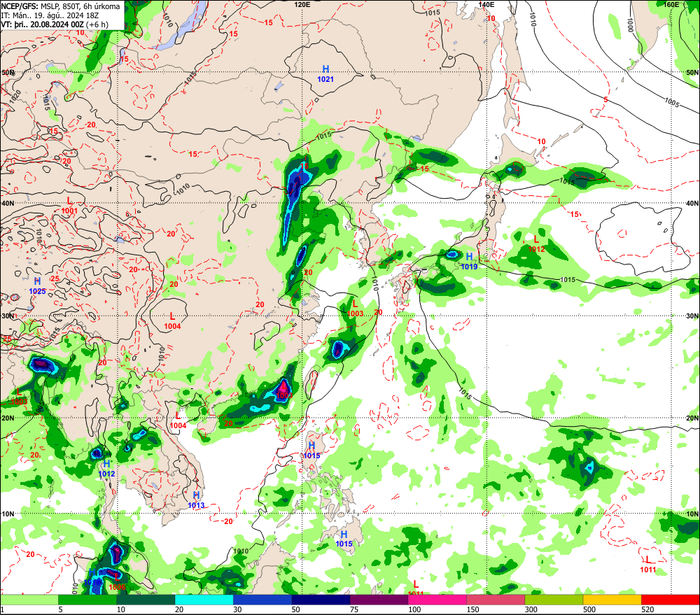Screen dimensions: 700x615
Task: Click the orange 500–520 mm legend swatch
Action: [612, 600]
